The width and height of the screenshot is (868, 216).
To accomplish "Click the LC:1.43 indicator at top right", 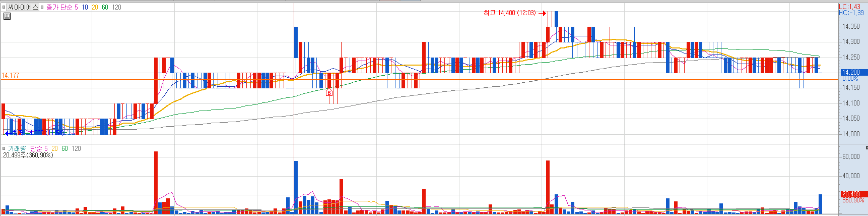I will coord(849,7).
